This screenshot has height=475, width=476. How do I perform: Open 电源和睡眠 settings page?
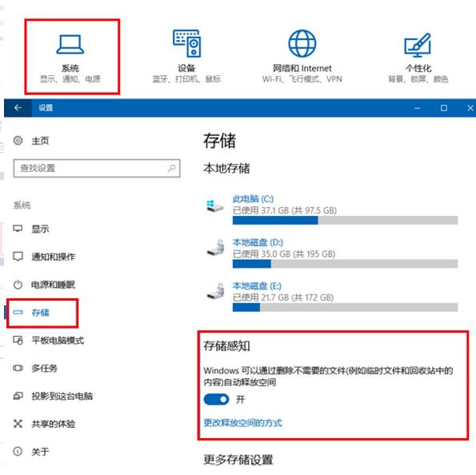tap(53, 285)
